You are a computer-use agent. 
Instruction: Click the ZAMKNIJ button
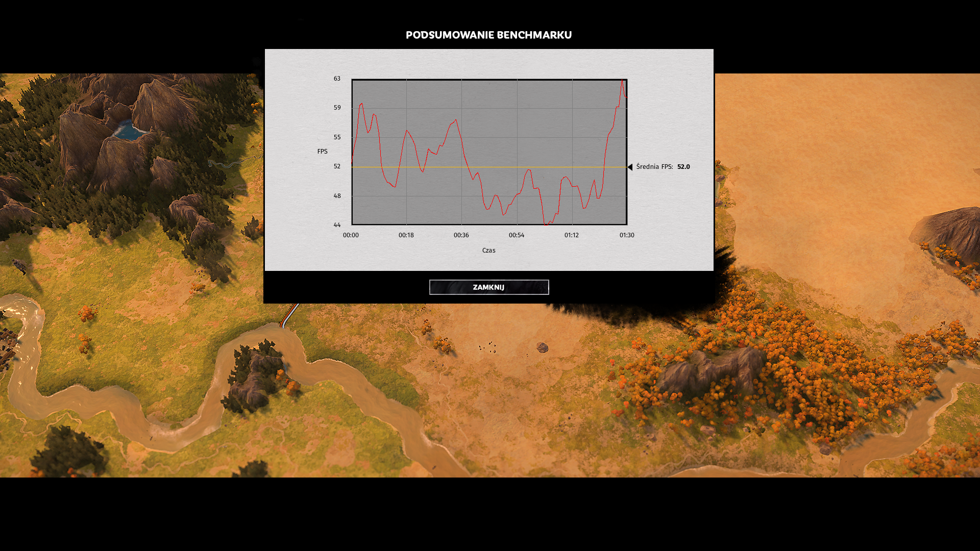tap(488, 287)
